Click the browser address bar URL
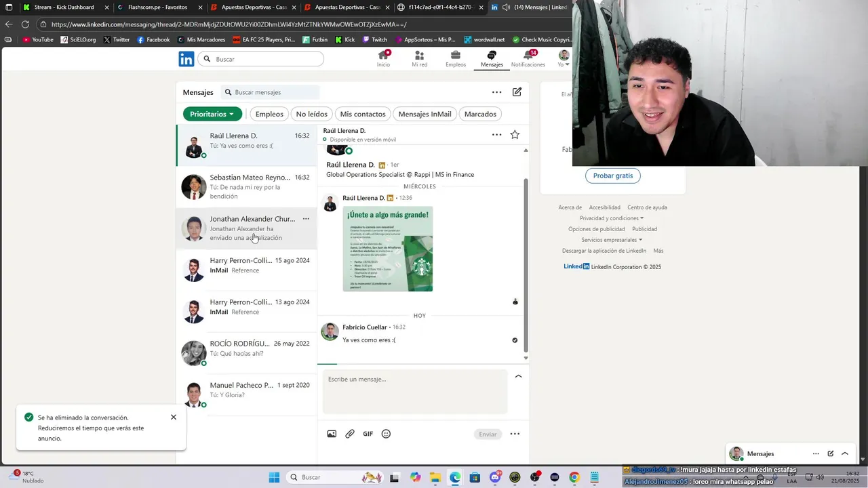The image size is (868, 488). tap(229, 24)
